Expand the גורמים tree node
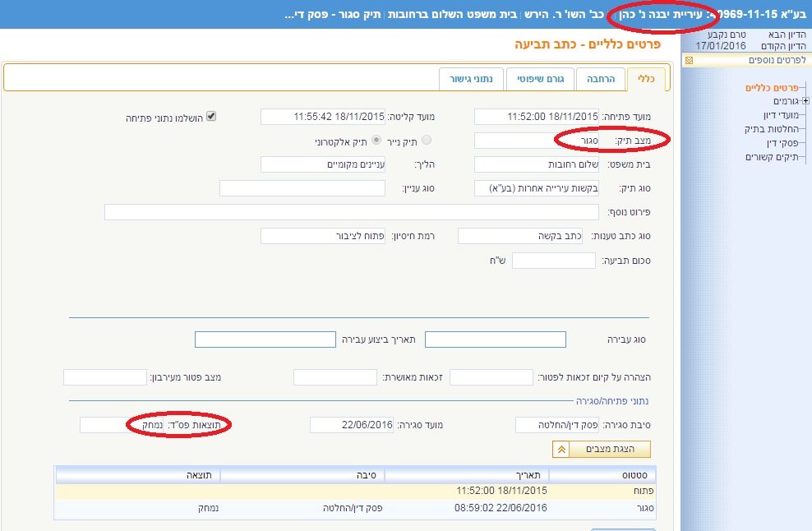The width and height of the screenshot is (812, 531). pyautogui.click(x=806, y=101)
